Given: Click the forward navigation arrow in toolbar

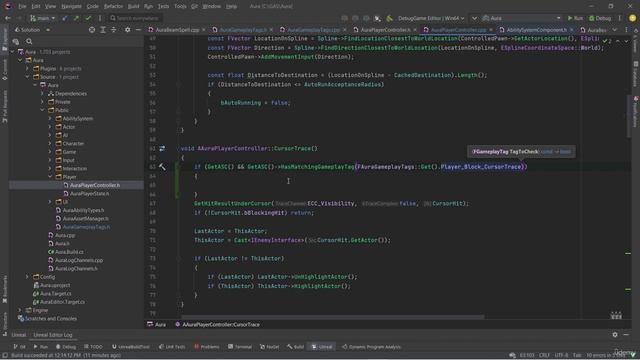Looking at the screenshot, I should click(18, 18).
